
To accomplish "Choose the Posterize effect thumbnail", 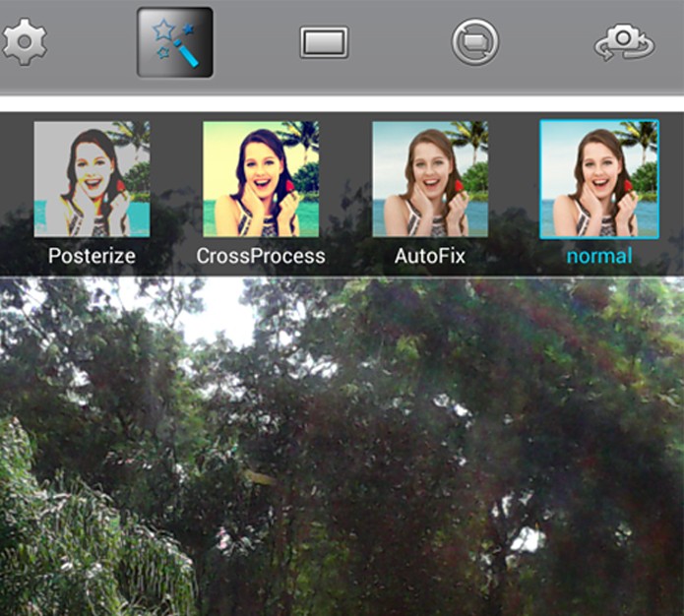I will click(x=93, y=179).
